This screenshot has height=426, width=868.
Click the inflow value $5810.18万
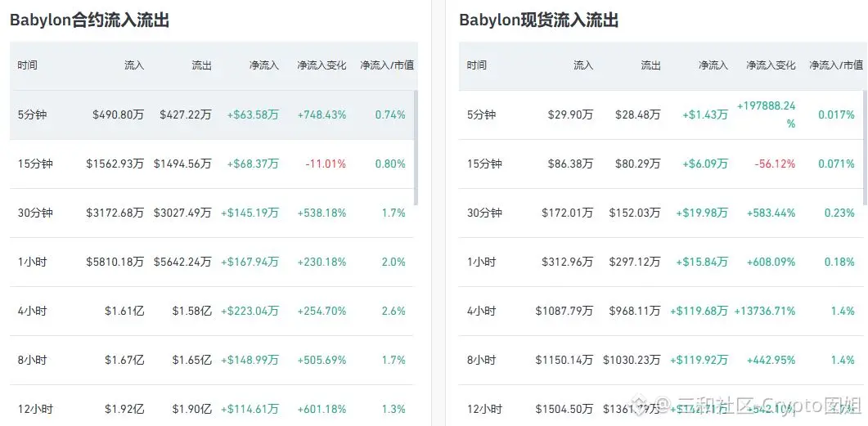(115, 262)
